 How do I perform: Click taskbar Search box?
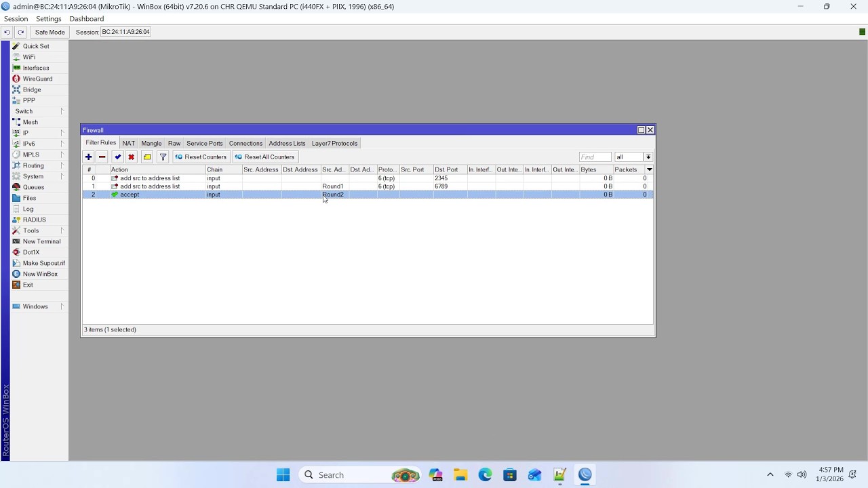[x=360, y=475]
